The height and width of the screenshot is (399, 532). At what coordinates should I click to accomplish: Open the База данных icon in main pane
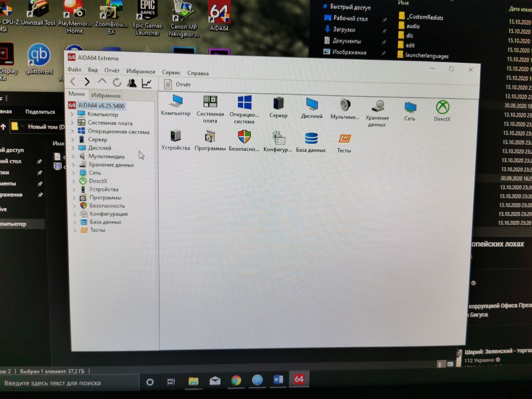[x=311, y=138]
